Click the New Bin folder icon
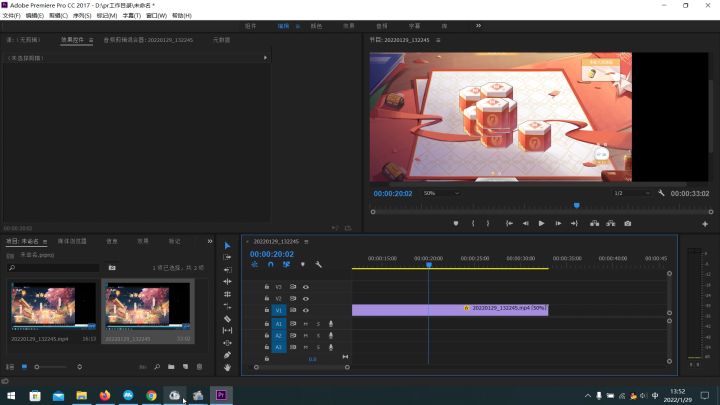 171,367
